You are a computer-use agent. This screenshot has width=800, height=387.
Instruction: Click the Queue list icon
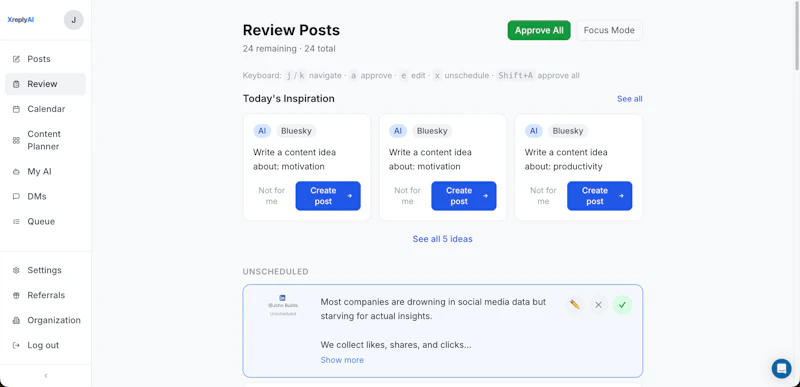point(16,222)
